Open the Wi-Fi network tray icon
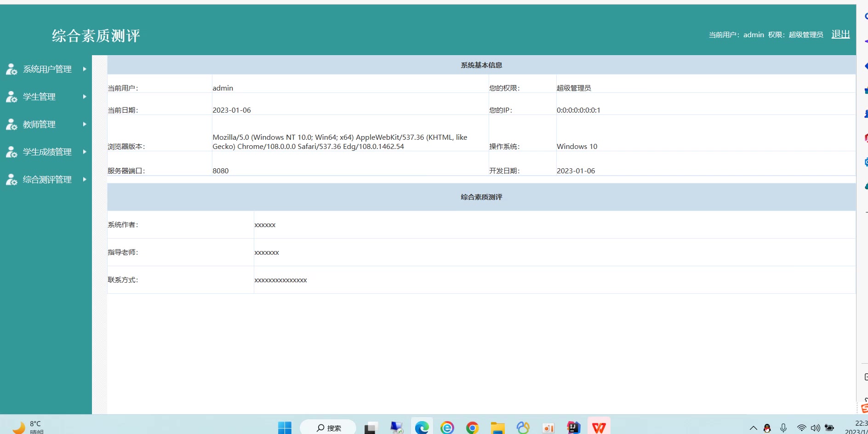Screen dimensions: 868x434 [801, 428]
